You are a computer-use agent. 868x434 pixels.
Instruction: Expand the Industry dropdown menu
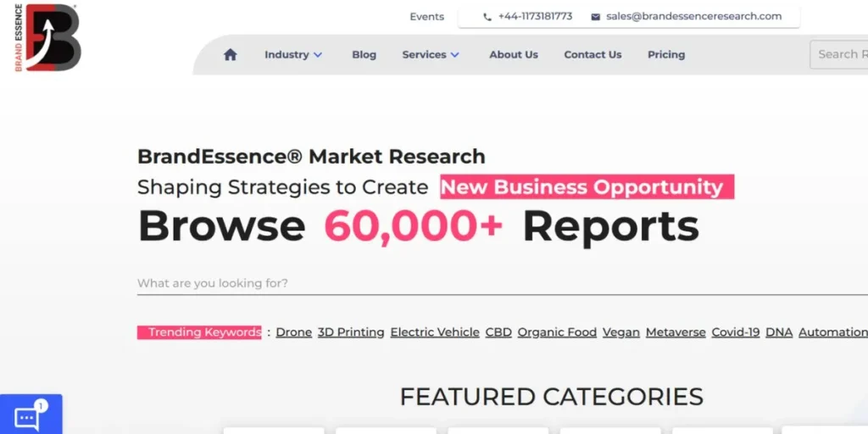click(293, 55)
